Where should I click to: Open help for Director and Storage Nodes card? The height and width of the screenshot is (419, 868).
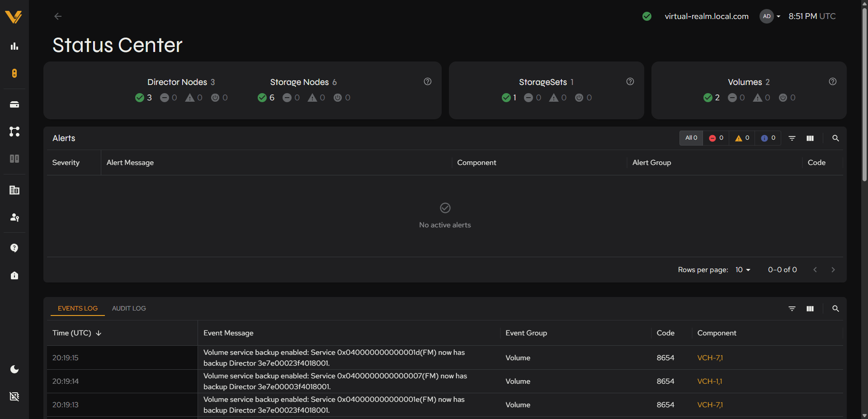(428, 81)
